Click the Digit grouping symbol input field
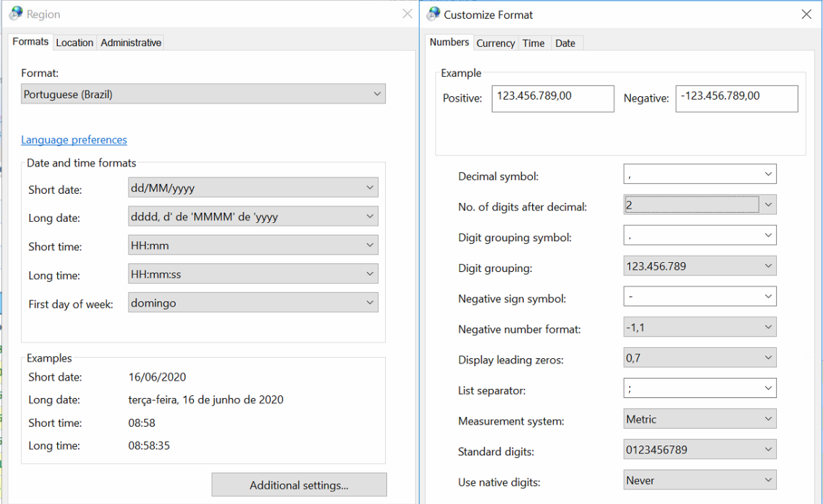 [690, 236]
